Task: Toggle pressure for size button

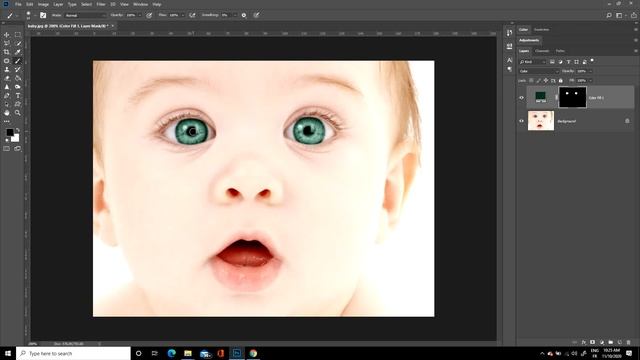Action: [x=256, y=15]
